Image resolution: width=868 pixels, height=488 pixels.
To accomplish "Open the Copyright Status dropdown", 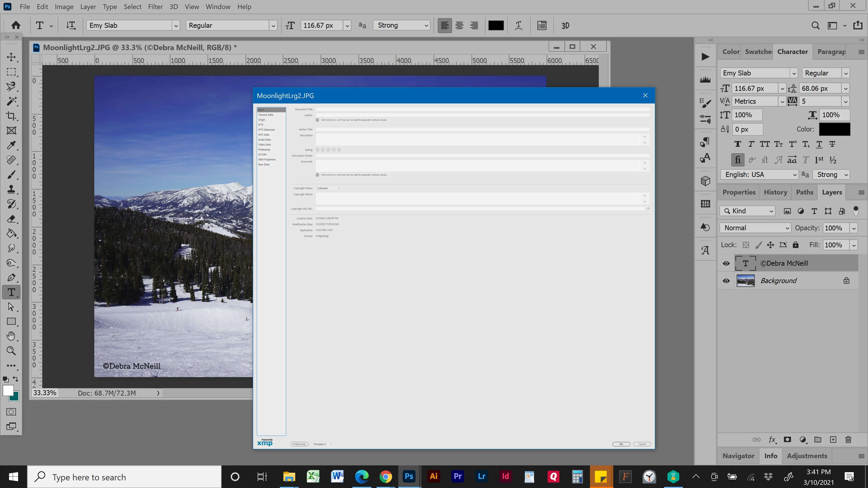I will [328, 188].
